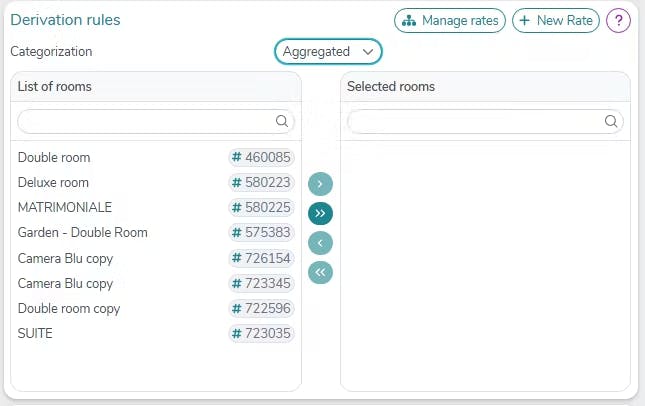The width and height of the screenshot is (645, 406).
Task: Click room ID tag 460085
Action: point(261,157)
